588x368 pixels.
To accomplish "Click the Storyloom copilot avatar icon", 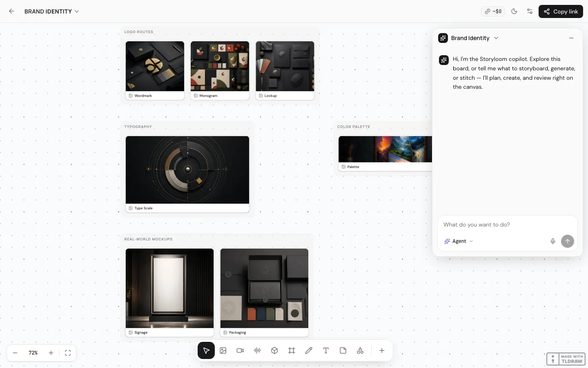I will (x=443, y=60).
